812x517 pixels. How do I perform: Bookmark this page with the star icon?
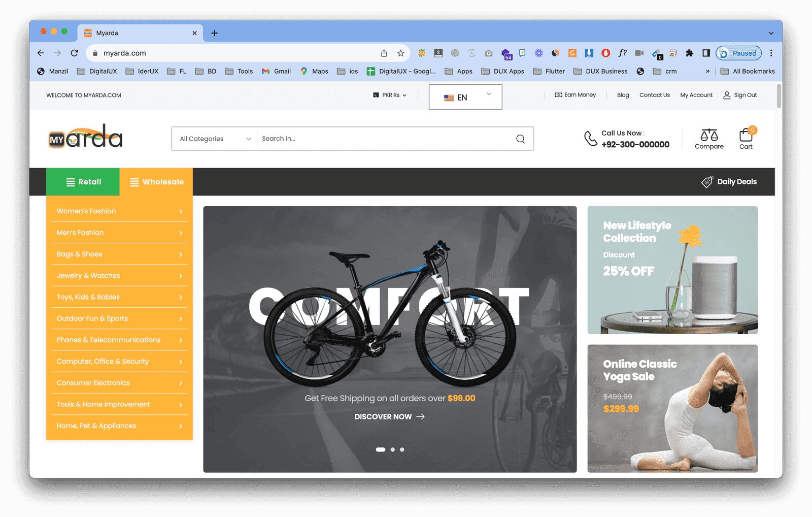[400, 53]
